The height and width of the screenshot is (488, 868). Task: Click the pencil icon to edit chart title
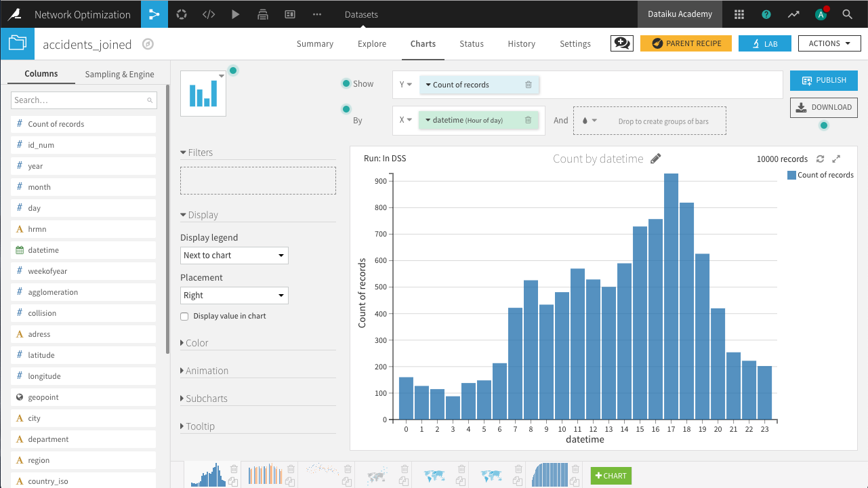pyautogui.click(x=655, y=159)
